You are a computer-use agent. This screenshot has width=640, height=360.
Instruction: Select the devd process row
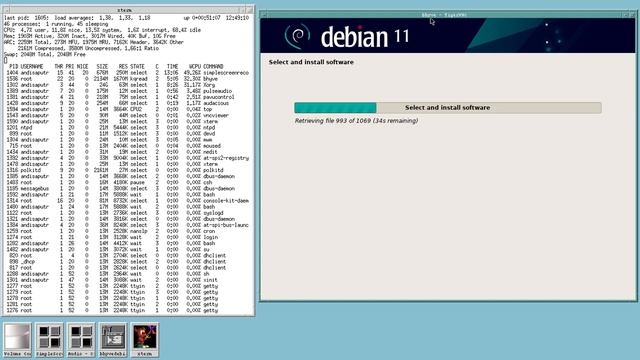[128, 133]
